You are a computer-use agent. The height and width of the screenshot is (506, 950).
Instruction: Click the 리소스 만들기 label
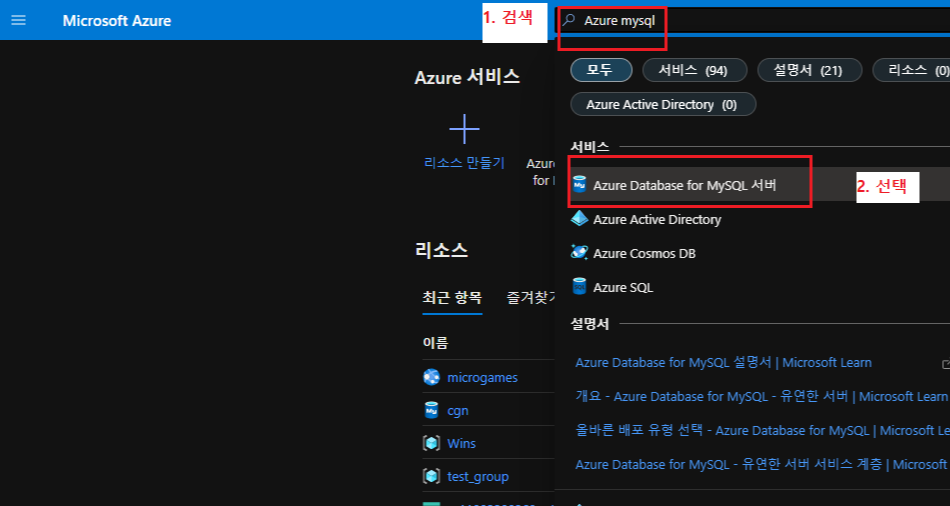tap(464, 162)
